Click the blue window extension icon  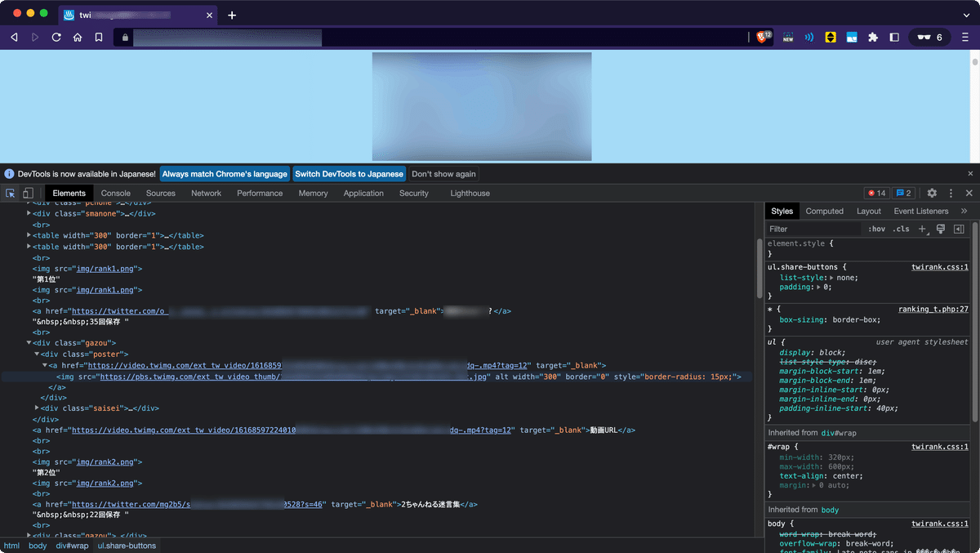852,38
